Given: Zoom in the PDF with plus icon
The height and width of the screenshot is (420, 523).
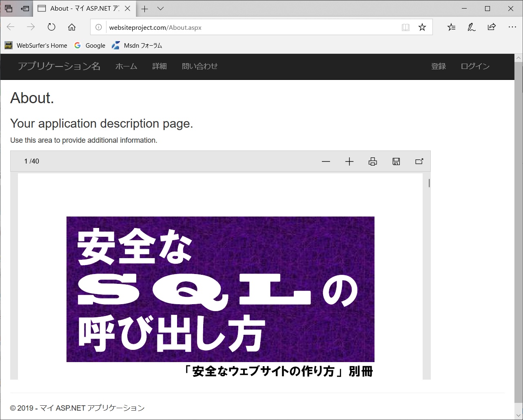Looking at the screenshot, I should coord(349,161).
